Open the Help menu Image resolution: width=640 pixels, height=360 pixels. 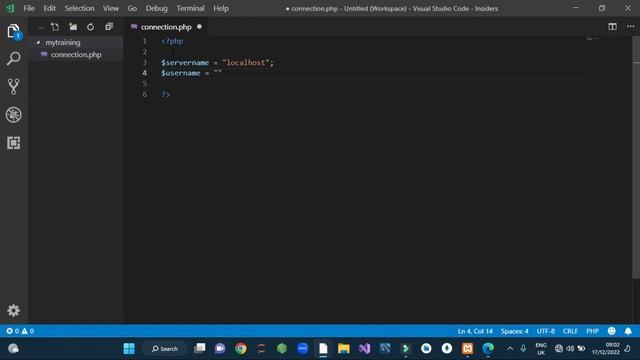[221, 8]
